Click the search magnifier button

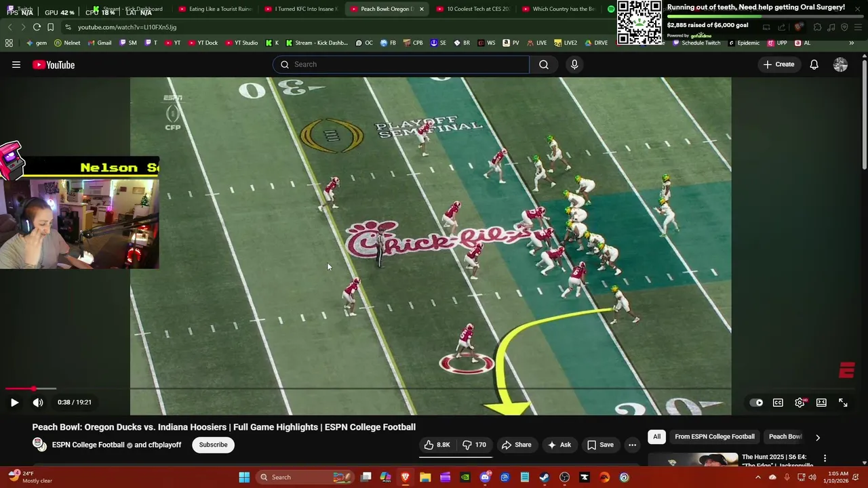click(544, 64)
